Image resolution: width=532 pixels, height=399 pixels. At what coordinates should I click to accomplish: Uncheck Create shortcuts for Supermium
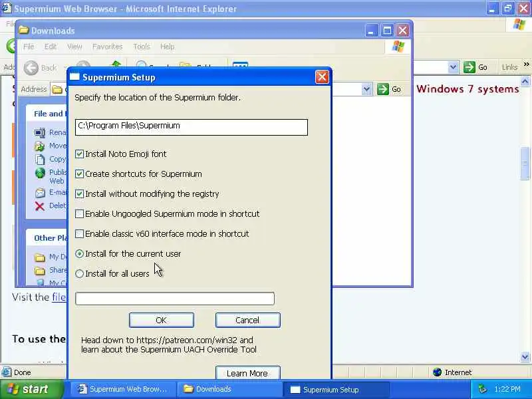coord(79,174)
